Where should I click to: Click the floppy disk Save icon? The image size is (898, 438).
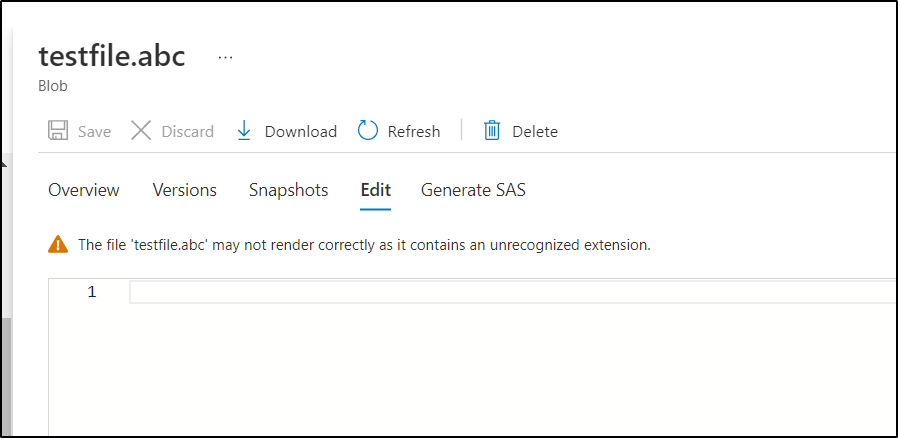(58, 131)
